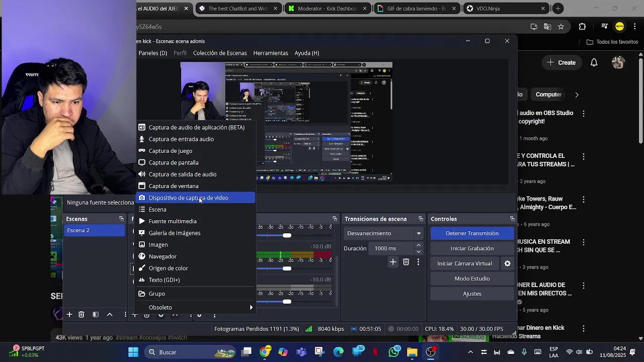
Task: Expand the Obsoleto submenu
Action: [196, 307]
